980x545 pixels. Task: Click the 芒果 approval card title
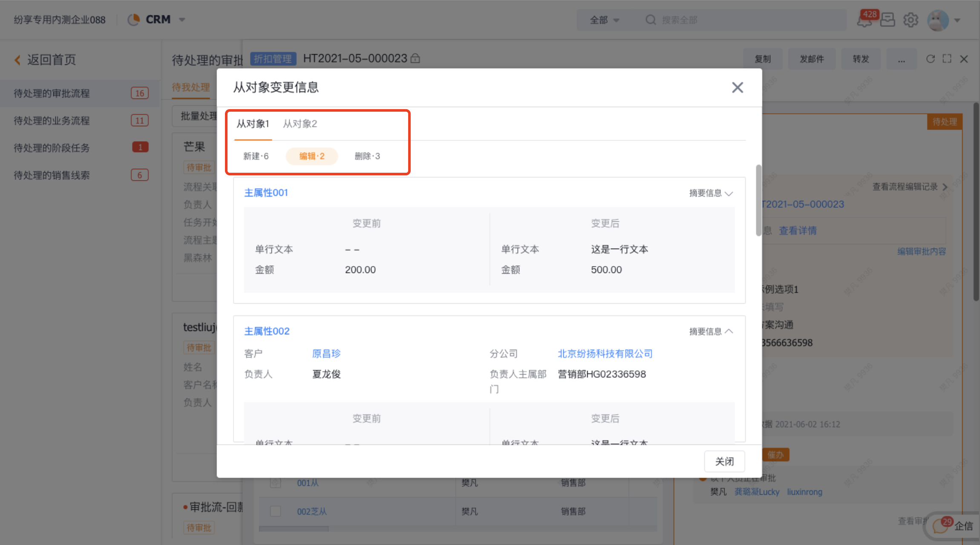point(194,147)
